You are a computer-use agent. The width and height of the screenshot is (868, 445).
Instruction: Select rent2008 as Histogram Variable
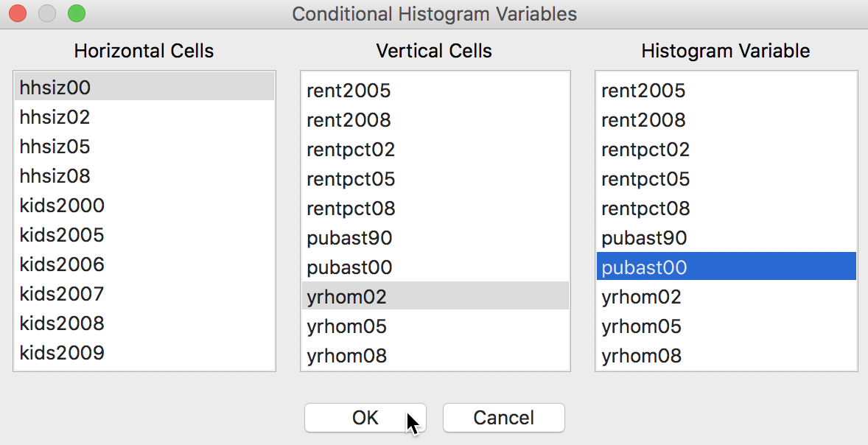point(727,119)
